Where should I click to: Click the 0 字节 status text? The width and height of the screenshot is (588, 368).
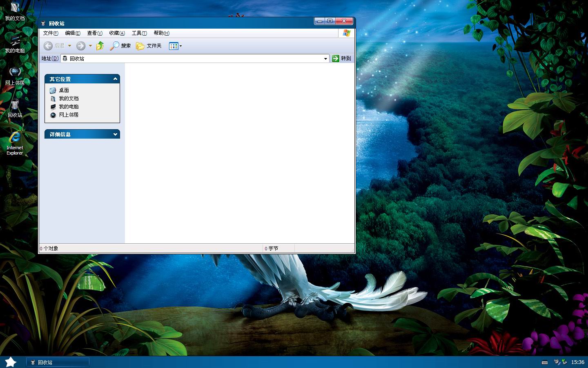pos(272,249)
